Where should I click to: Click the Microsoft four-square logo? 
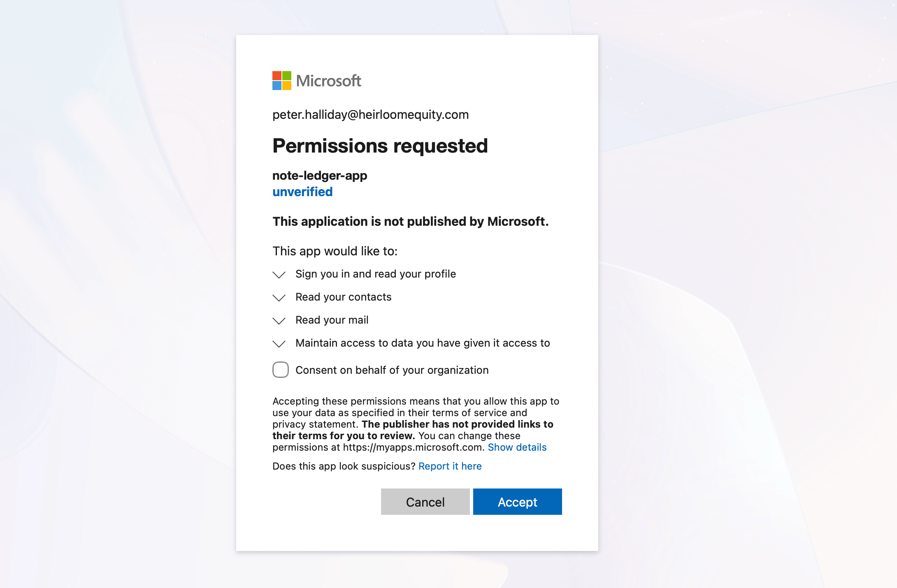(282, 81)
